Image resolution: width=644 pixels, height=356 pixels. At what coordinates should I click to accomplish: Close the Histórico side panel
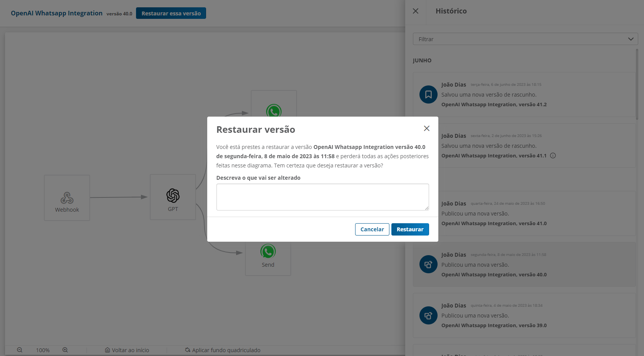416,11
